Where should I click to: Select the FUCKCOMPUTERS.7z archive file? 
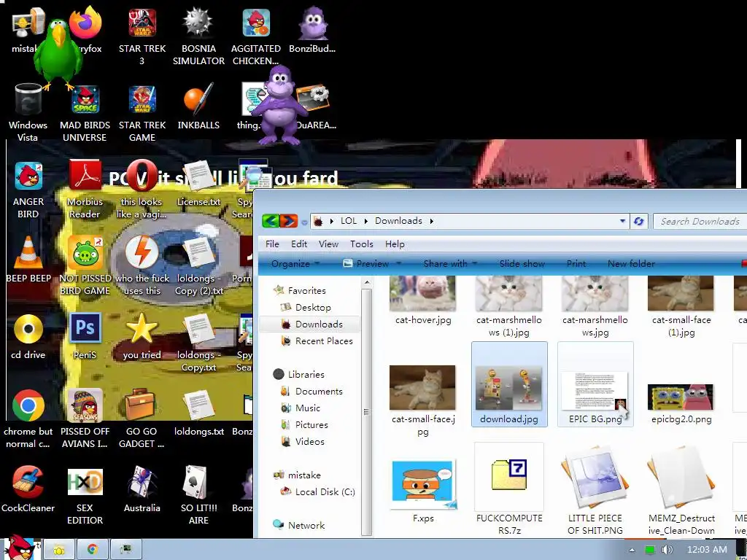(x=508, y=489)
